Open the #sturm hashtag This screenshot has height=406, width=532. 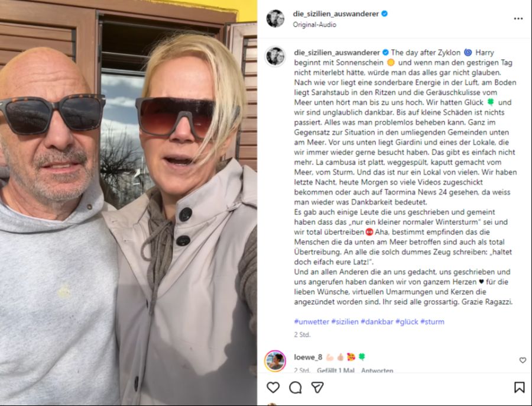(x=432, y=321)
